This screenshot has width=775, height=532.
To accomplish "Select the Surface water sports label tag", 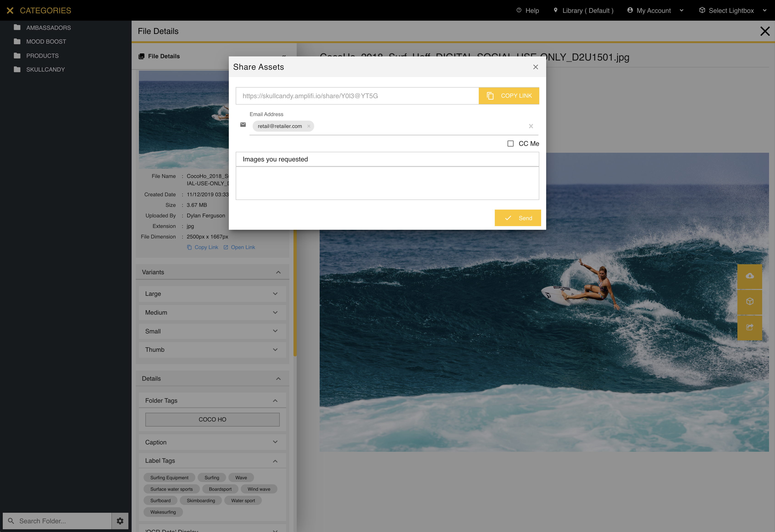I will pos(172,489).
